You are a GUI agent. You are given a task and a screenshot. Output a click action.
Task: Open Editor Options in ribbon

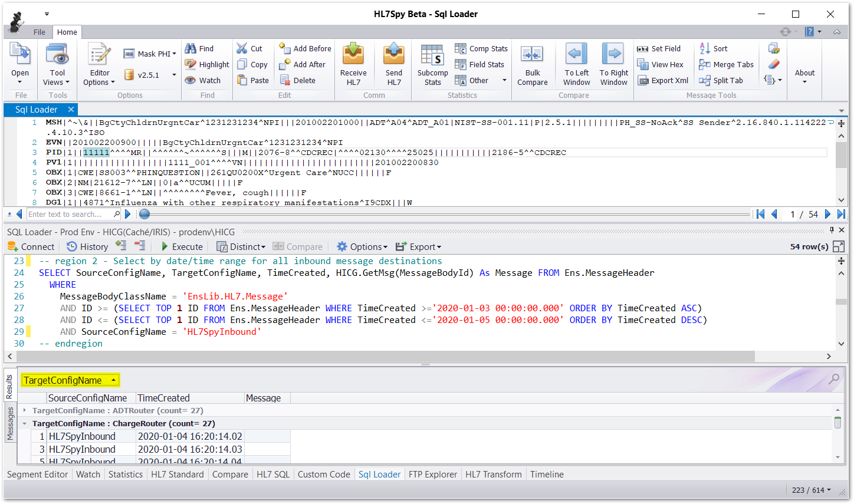coord(99,65)
